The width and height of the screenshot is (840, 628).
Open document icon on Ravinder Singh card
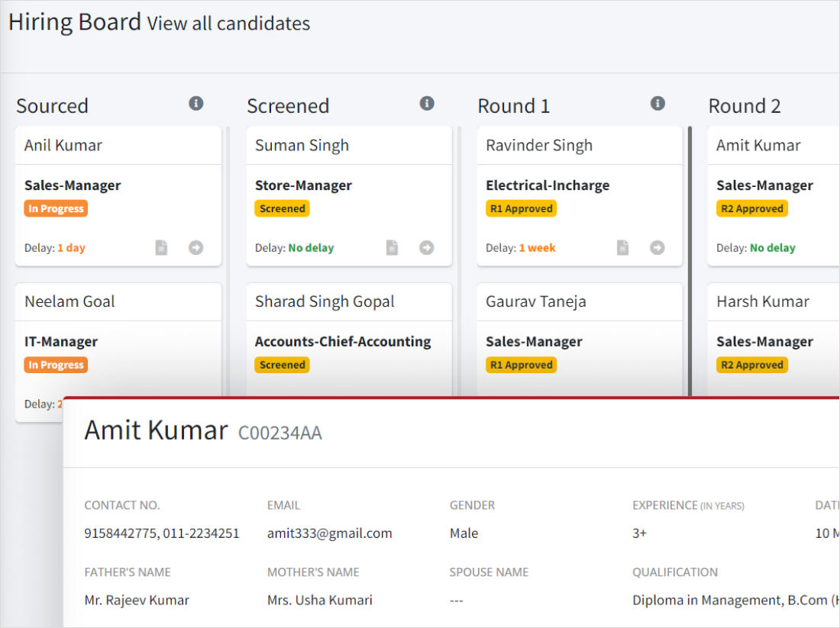coord(622,247)
